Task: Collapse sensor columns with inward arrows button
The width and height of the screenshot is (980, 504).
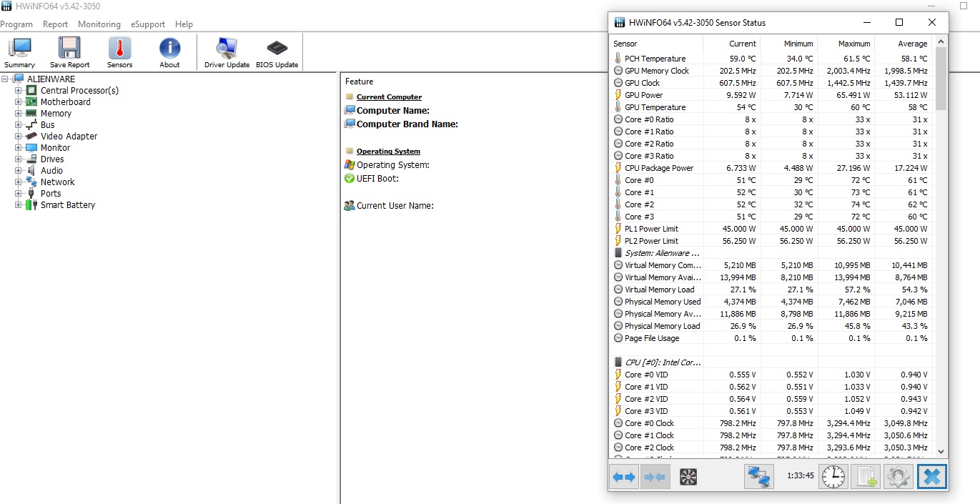Action: [655, 477]
